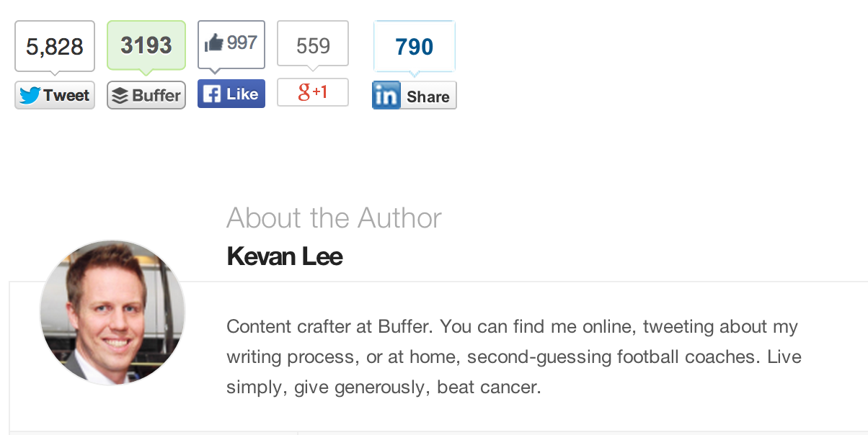Recommend via the g+1 button
Image resolution: width=868 pixels, height=435 pixels.
(x=313, y=92)
